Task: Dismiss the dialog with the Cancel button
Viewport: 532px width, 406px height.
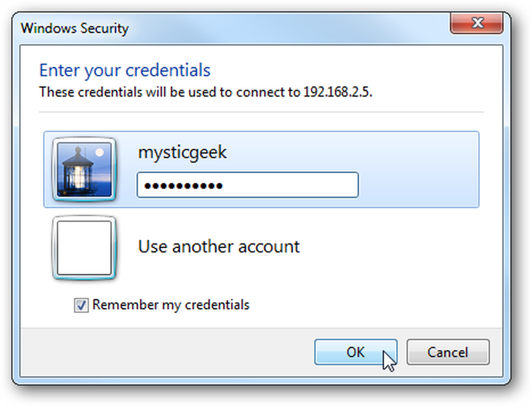Action: point(448,352)
